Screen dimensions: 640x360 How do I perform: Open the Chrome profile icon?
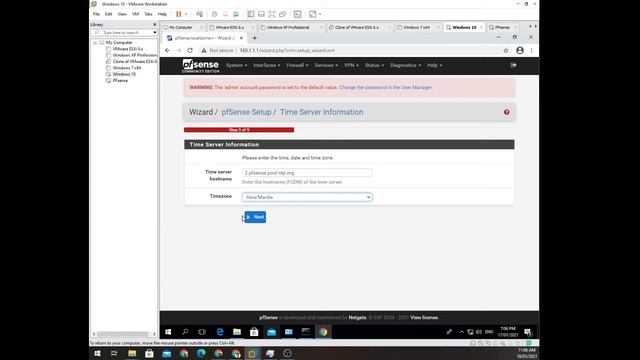520,50
